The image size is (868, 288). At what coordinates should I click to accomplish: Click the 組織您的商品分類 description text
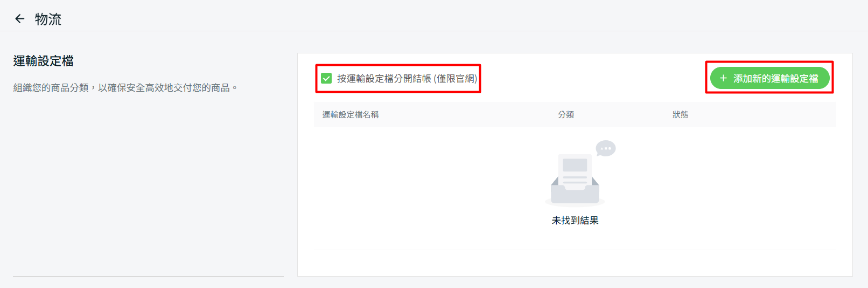tap(51, 87)
